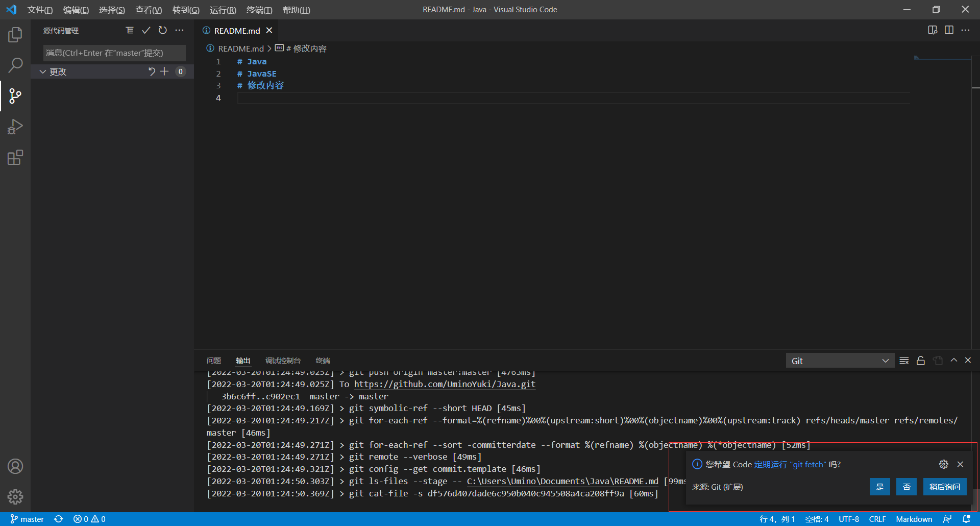
Task: Click the VS Code logo icon
Action: [11, 10]
